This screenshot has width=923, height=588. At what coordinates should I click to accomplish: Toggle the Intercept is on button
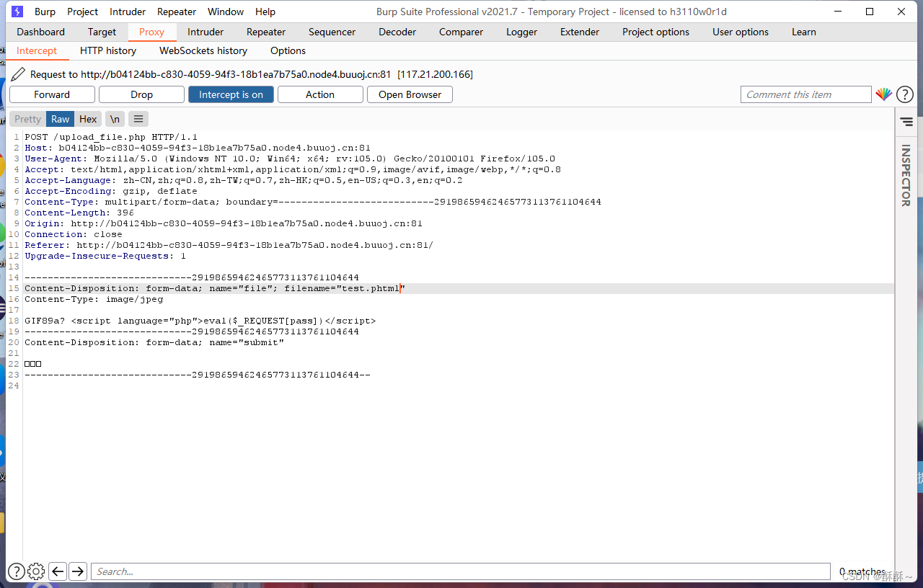pyautogui.click(x=231, y=94)
